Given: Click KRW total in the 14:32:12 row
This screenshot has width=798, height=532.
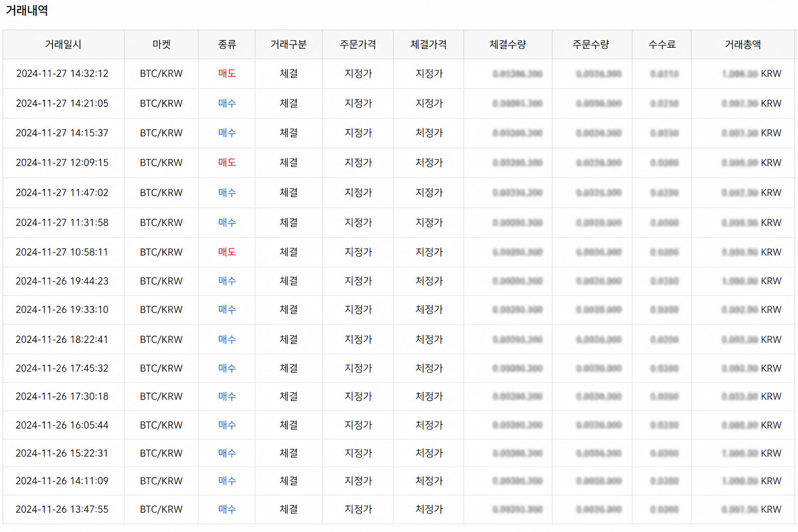Looking at the screenshot, I should 752,74.
